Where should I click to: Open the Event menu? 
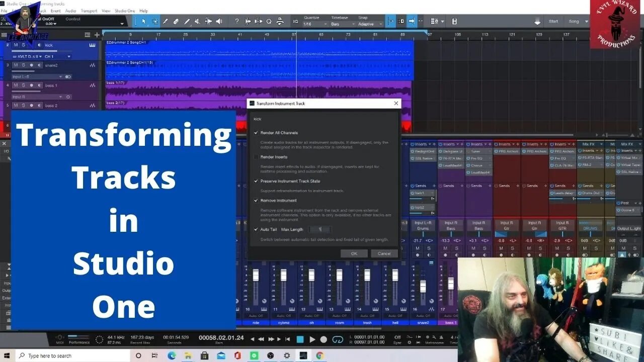[x=56, y=11]
